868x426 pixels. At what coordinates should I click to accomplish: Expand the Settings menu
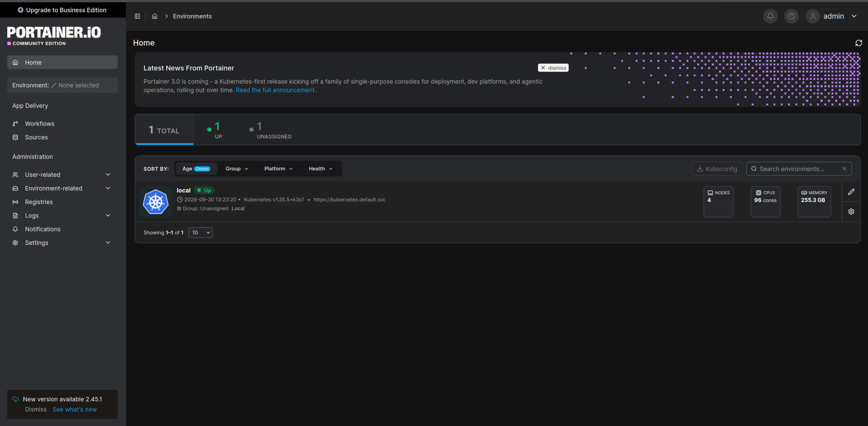tap(62, 243)
